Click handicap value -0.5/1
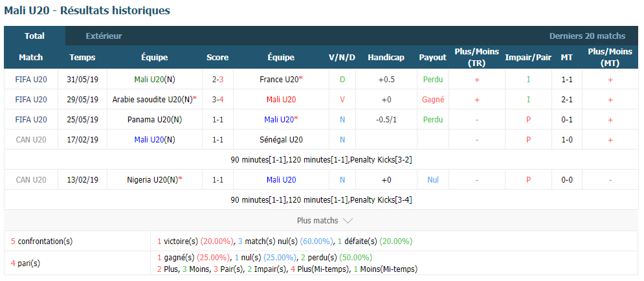The height and width of the screenshot is (281, 644). 386,120
